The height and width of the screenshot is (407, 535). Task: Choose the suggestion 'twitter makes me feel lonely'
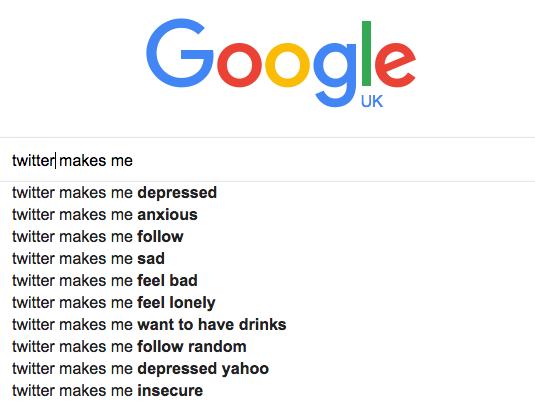[268, 303]
